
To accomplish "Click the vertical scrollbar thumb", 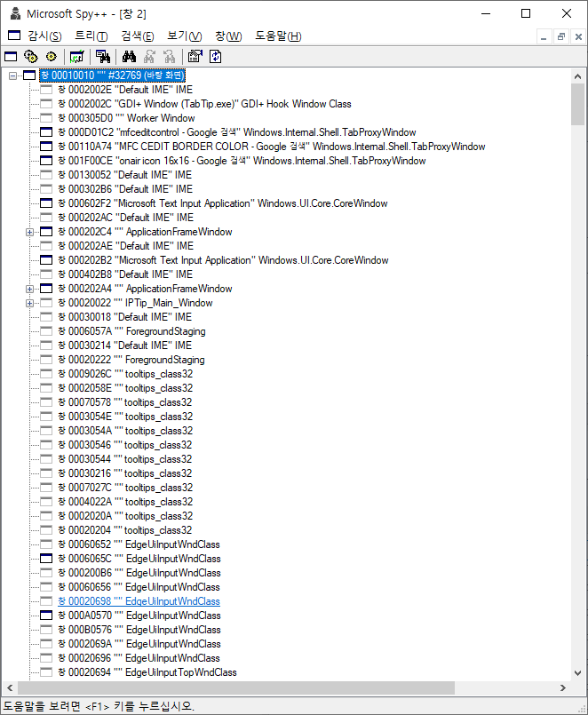I will click(x=578, y=104).
